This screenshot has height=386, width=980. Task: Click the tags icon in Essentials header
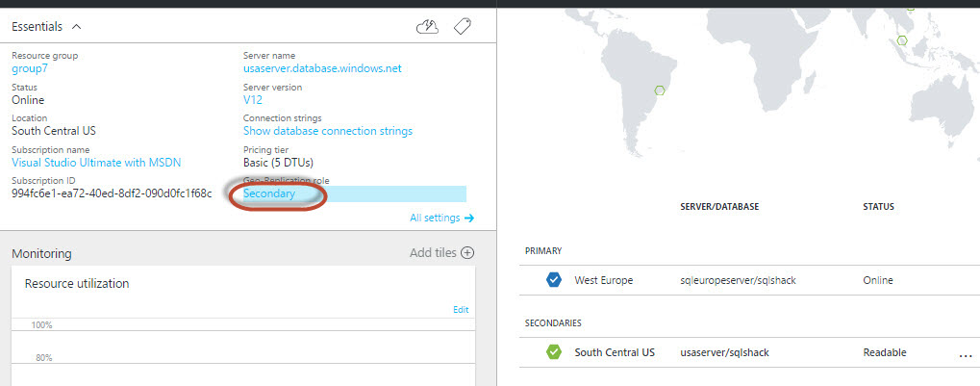[463, 27]
